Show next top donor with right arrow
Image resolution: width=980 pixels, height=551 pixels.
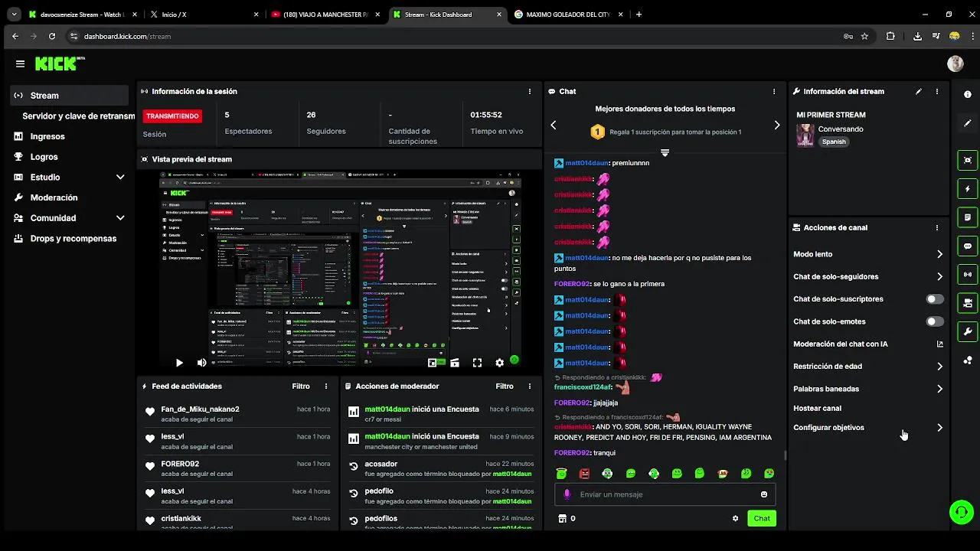pyautogui.click(x=777, y=125)
